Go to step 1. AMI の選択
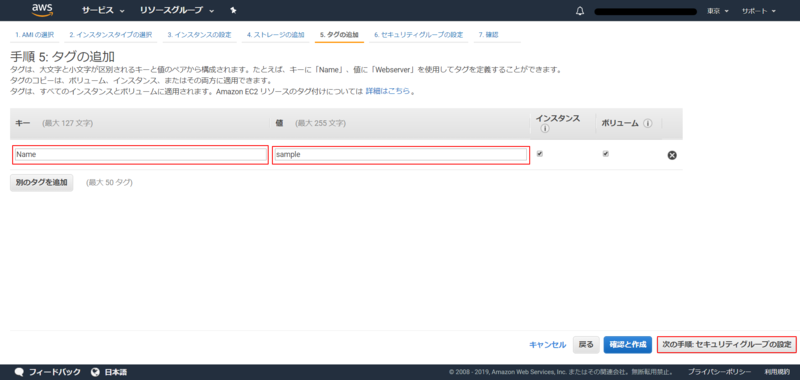Screen dimensions: 800x380 [34, 35]
